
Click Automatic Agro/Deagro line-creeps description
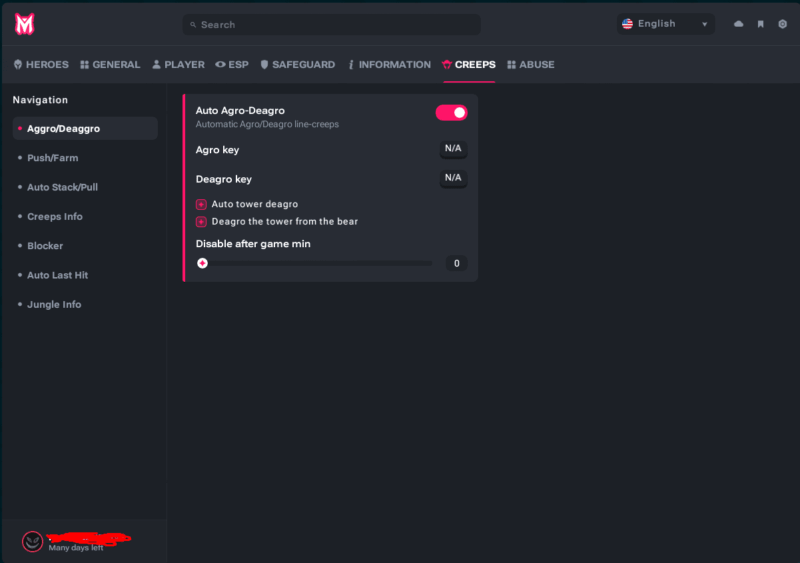(267, 124)
